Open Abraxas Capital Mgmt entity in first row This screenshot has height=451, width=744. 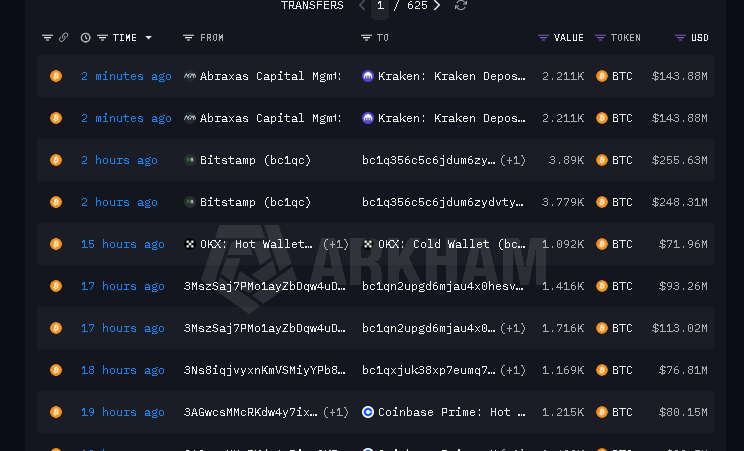click(x=270, y=76)
